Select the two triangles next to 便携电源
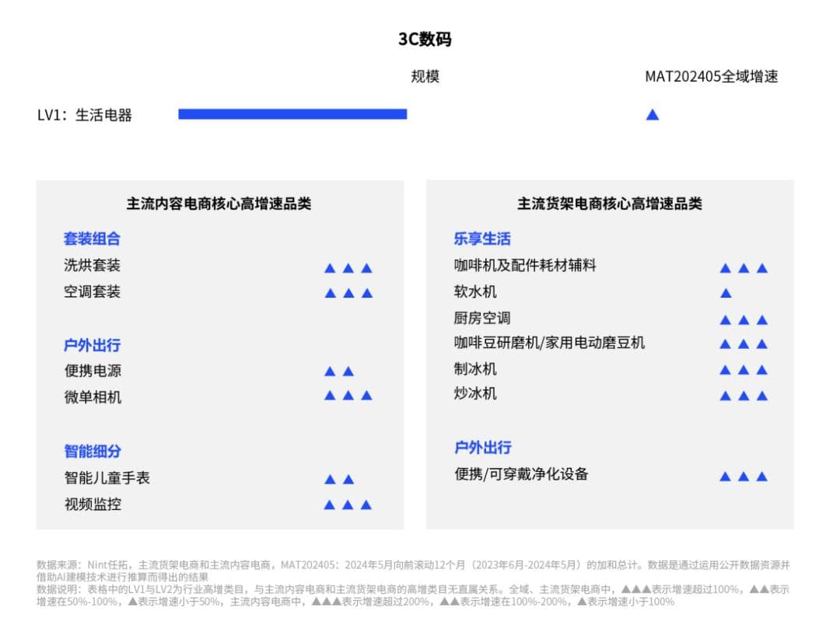The width and height of the screenshot is (840, 642). point(339,372)
